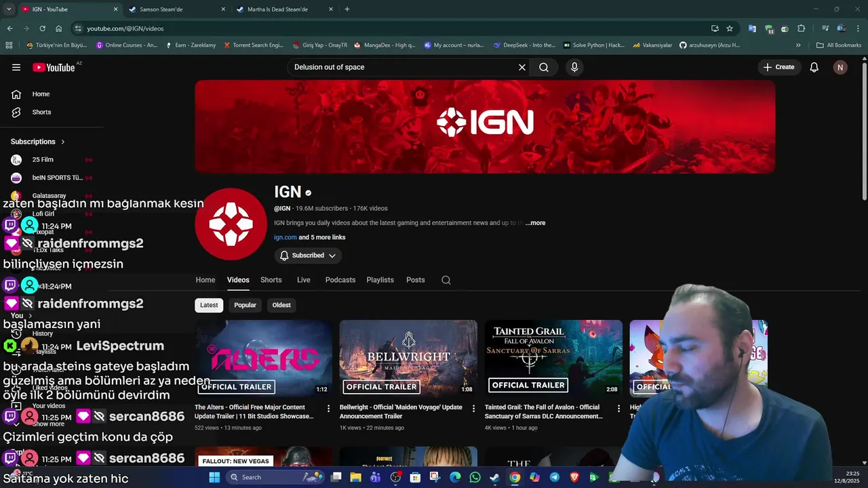Select the Oldest filter chip
This screenshot has width=868, height=488.
click(281, 305)
